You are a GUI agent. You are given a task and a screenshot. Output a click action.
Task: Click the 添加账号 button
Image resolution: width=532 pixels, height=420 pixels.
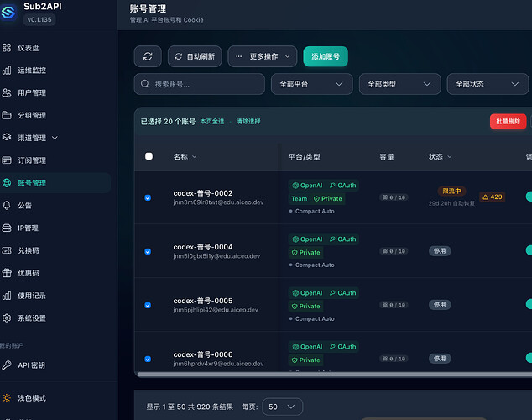coord(326,56)
